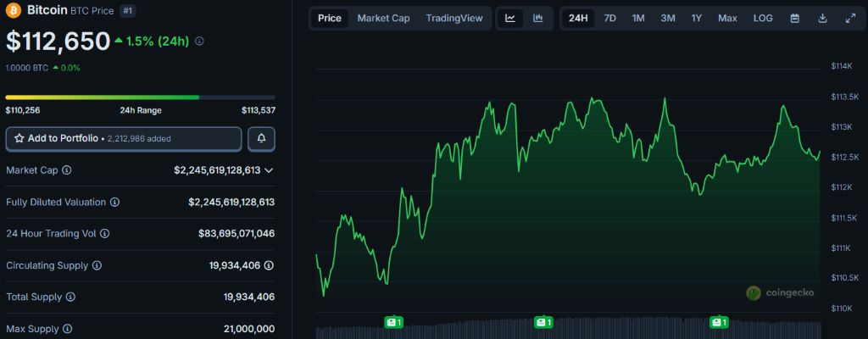
Task: Expand the chart to fullscreen
Action: pos(850,18)
